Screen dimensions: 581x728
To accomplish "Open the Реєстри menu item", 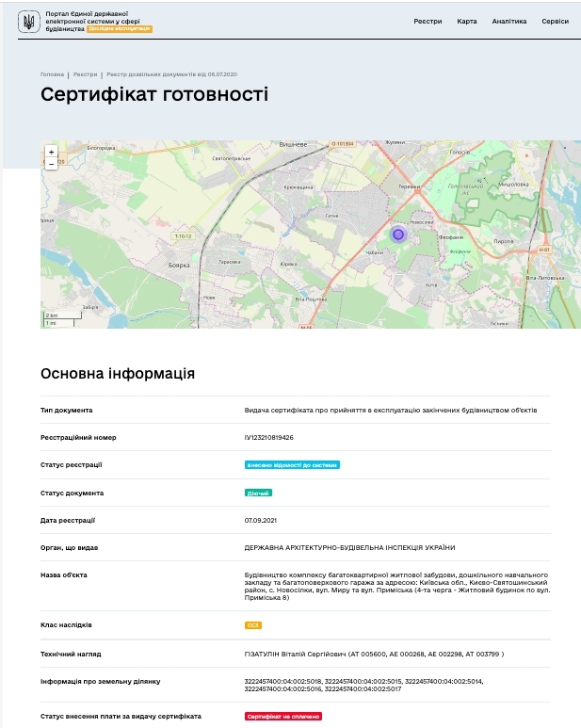I will [428, 22].
